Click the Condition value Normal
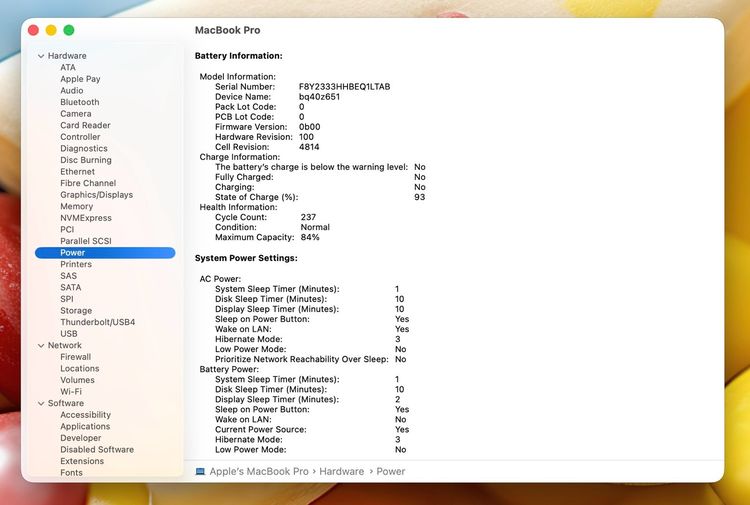The image size is (750, 505). click(x=315, y=227)
